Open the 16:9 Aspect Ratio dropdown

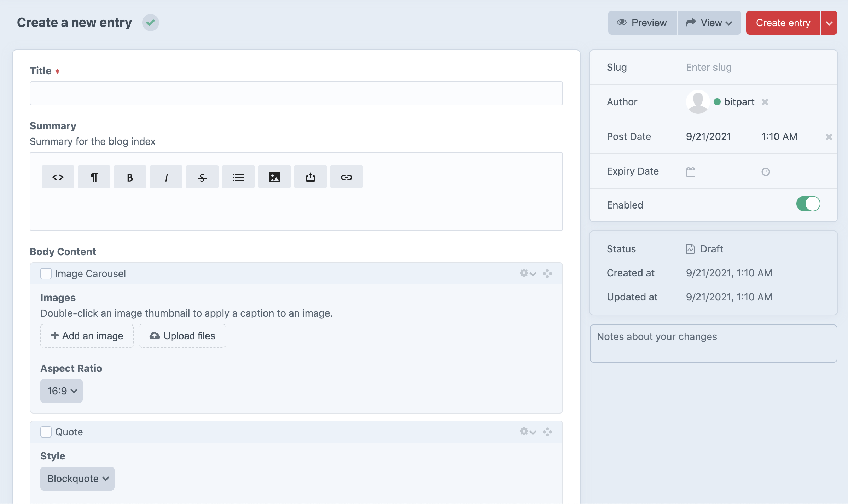pos(62,391)
